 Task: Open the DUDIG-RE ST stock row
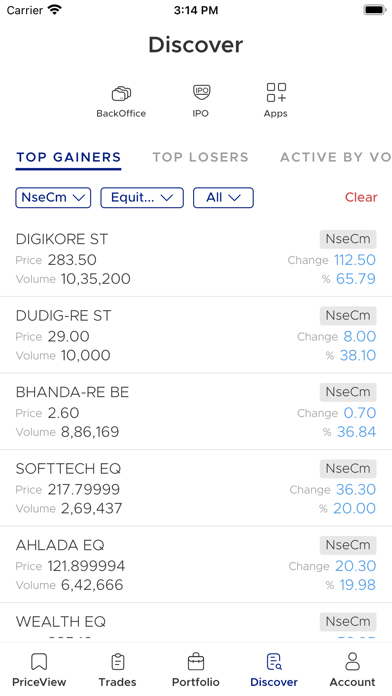[x=196, y=335]
